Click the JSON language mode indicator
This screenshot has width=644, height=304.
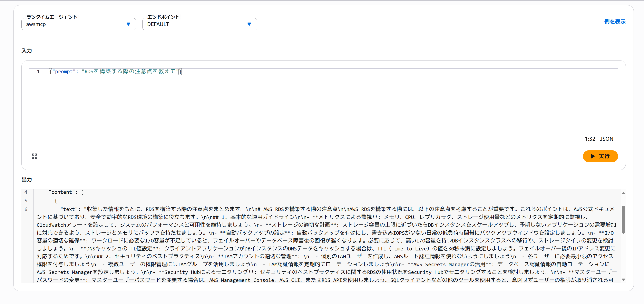coord(606,139)
